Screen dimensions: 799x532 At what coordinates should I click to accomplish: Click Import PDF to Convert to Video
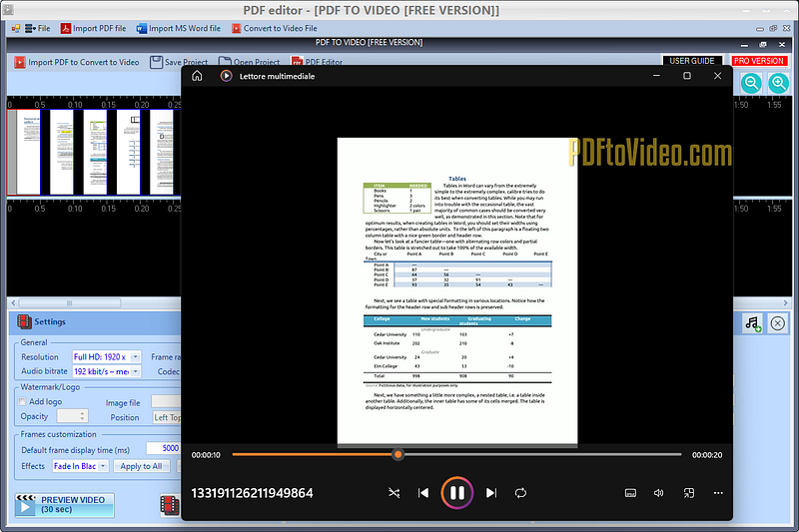pos(77,62)
